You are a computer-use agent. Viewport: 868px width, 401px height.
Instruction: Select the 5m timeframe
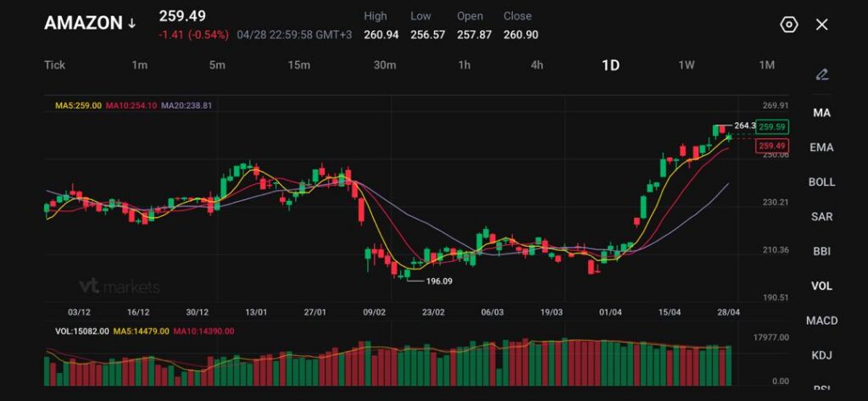[x=217, y=65]
